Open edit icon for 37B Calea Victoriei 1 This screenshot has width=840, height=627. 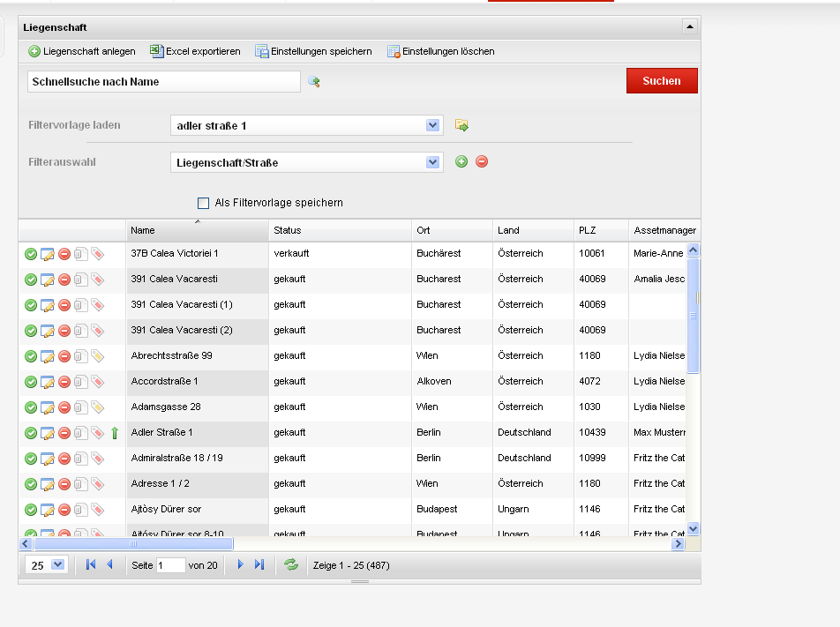(48, 254)
